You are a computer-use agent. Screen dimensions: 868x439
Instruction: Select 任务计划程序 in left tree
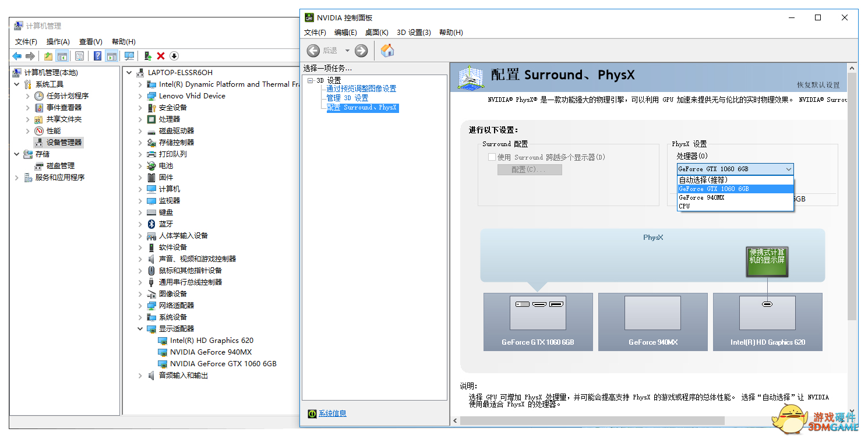click(68, 96)
